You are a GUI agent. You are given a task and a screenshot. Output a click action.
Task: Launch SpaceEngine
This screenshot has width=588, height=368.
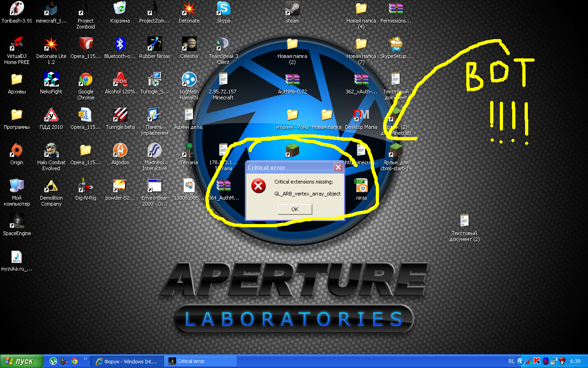(x=17, y=225)
